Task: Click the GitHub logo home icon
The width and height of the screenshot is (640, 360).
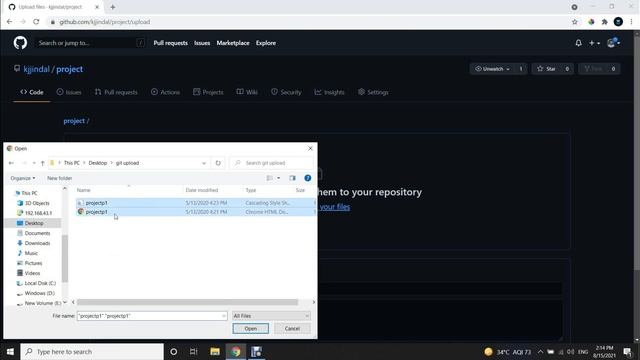Action: [20, 43]
